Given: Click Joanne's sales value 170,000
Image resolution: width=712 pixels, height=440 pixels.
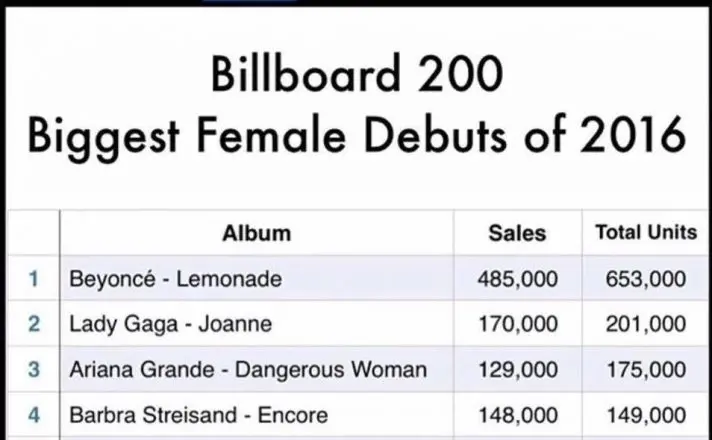Looking at the screenshot, I should pos(518,324).
